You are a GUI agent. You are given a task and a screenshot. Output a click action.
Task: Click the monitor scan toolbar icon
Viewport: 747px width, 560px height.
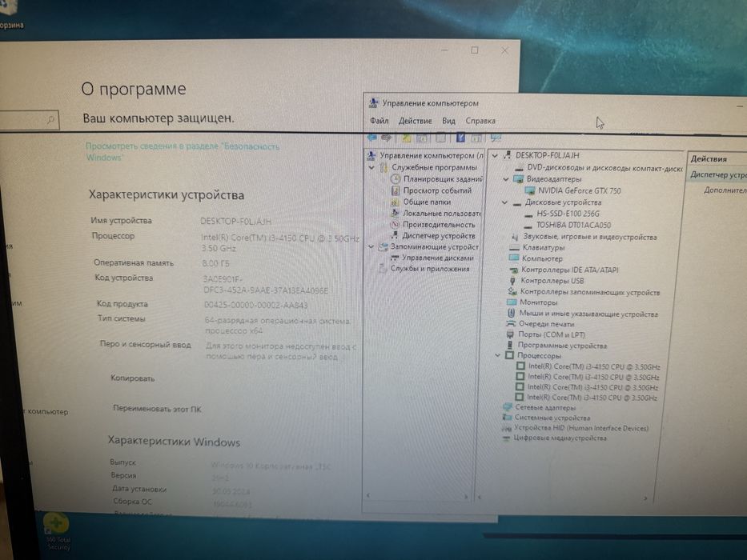[496, 138]
